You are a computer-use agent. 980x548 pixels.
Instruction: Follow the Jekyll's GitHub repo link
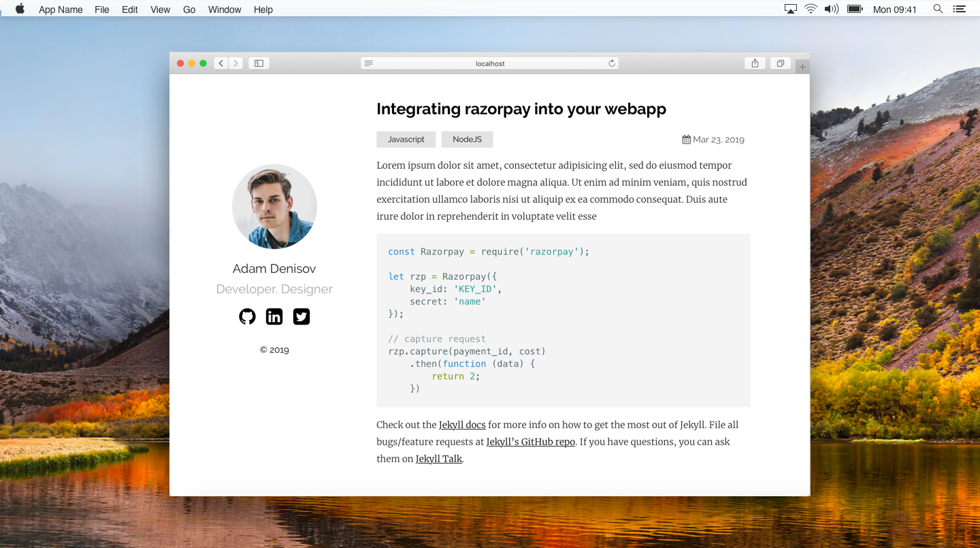(x=531, y=442)
